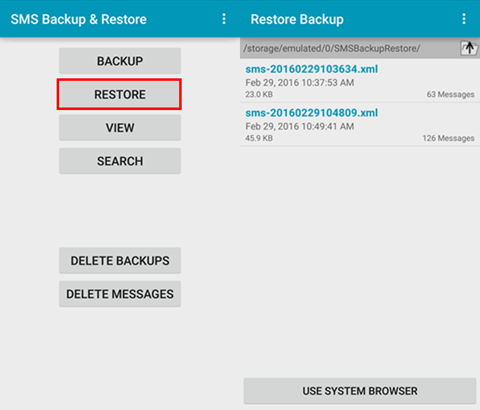
Task: Click the date Feb 29, 2016 10:37:53 AM
Action: [x=300, y=83]
